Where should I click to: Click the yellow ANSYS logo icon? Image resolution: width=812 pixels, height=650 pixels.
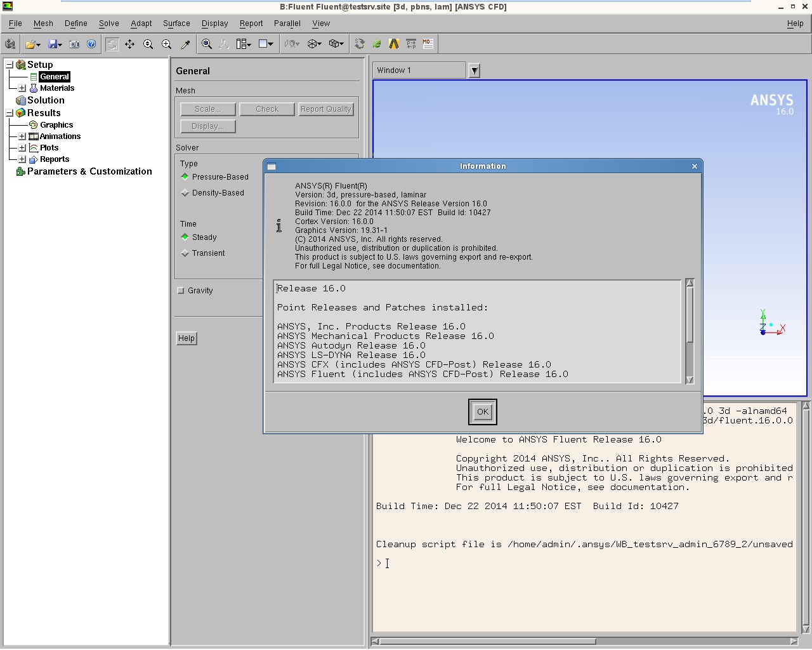394,44
